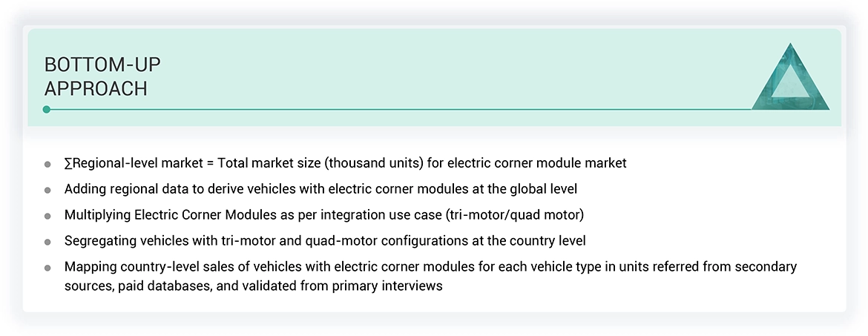Screen dimensions: 868x336
Task: Click the word APPROACH in the heading
Action: coord(96,89)
